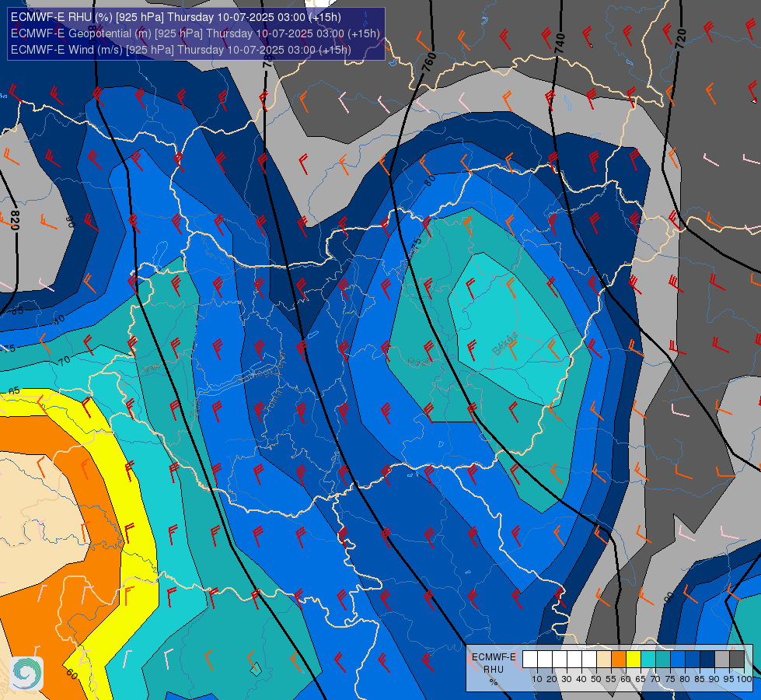The width and height of the screenshot is (761, 700).
Task: Click the legend value 10
Action: pyautogui.click(x=537, y=679)
